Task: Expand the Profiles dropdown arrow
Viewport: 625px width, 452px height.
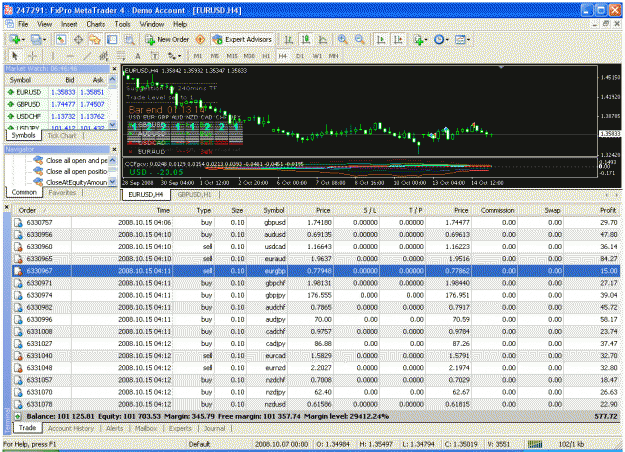Action: point(44,39)
